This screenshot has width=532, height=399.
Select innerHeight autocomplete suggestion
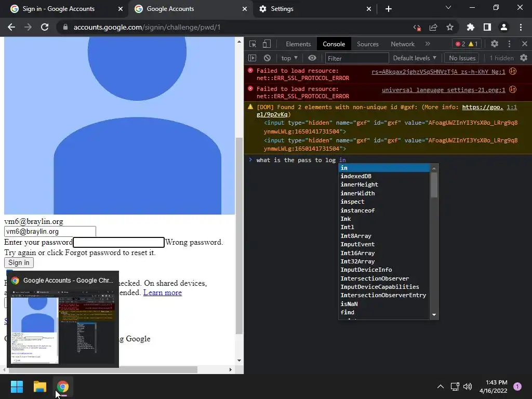pyautogui.click(x=385, y=184)
